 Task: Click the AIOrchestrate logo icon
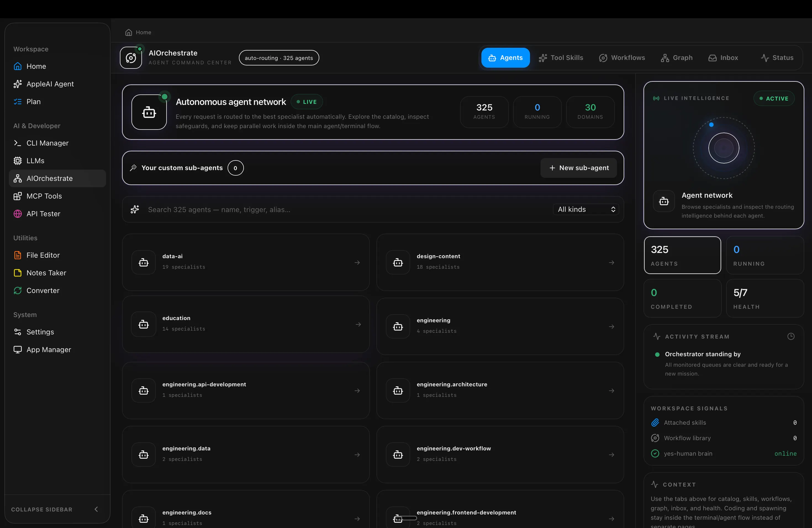131,58
